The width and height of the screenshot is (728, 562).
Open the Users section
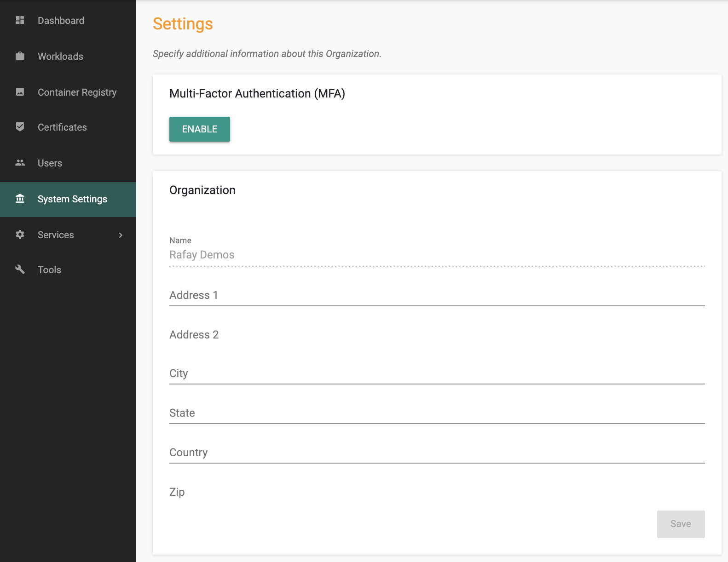(x=68, y=163)
